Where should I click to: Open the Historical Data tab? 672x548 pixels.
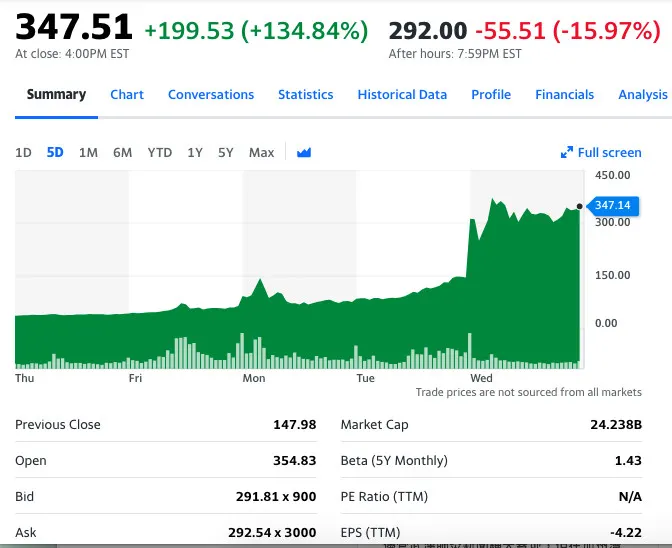402,95
